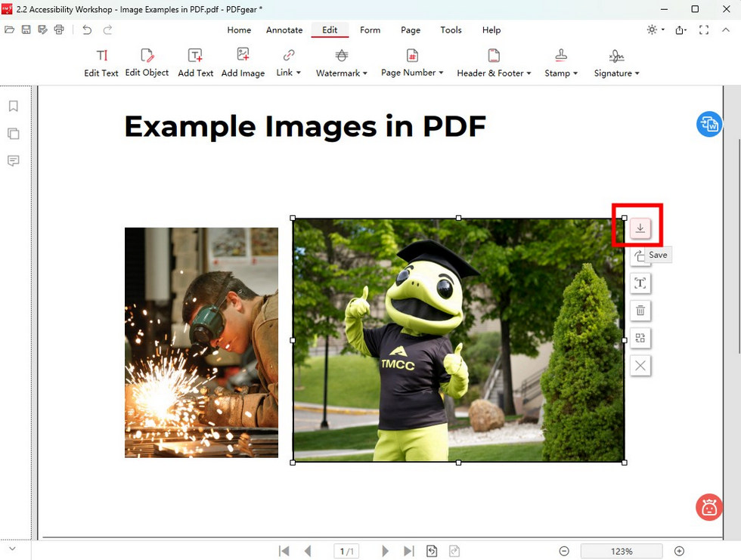
Task: Print the PDF document
Action: coord(59,28)
